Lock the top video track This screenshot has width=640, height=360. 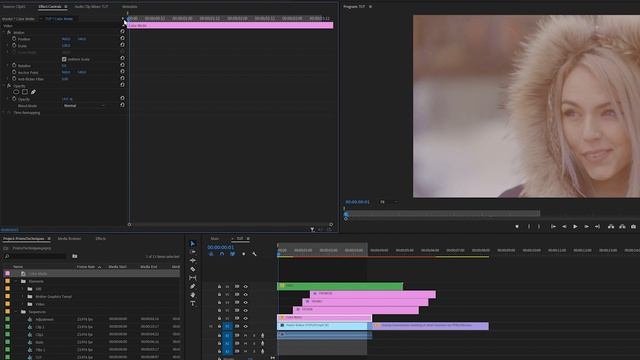click(x=219, y=287)
